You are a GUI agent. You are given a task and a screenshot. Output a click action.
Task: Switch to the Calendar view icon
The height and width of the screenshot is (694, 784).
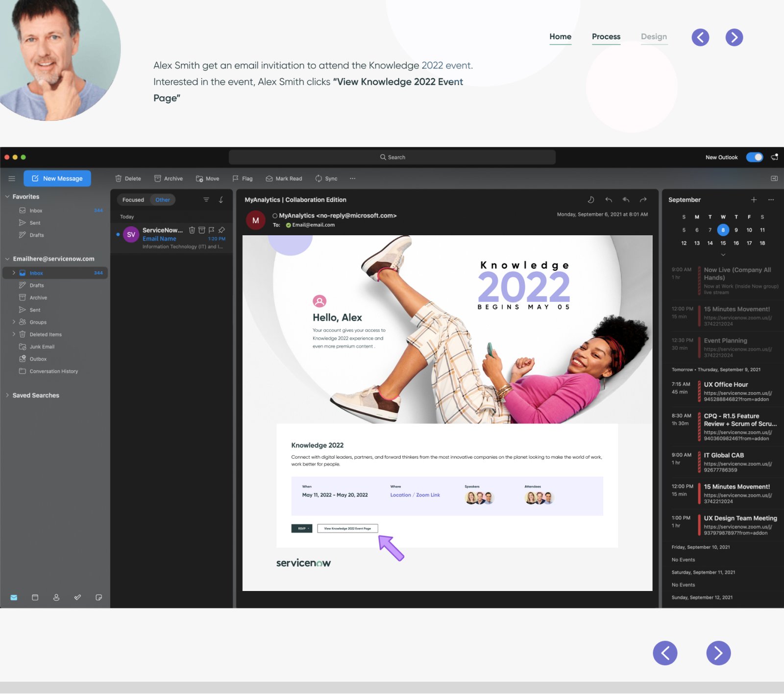35,597
